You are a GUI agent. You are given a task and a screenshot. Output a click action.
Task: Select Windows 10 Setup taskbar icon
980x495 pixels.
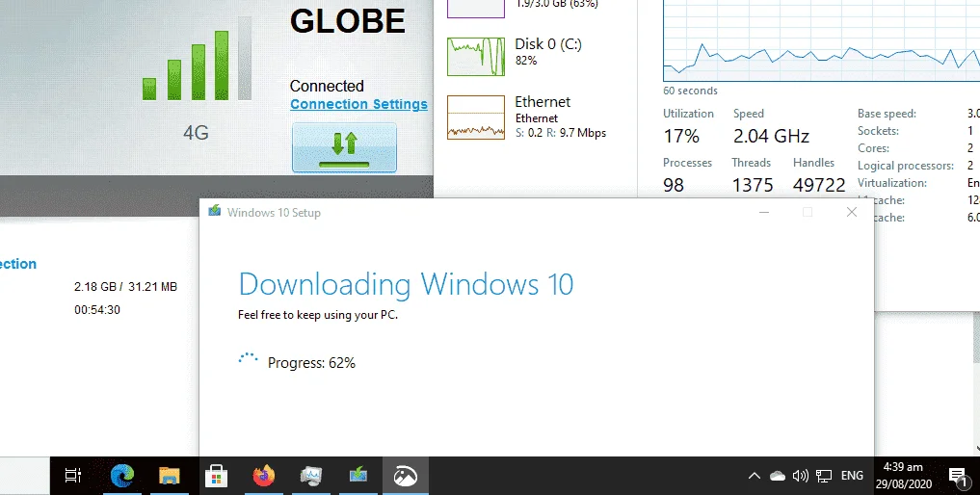[x=358, y=477]
